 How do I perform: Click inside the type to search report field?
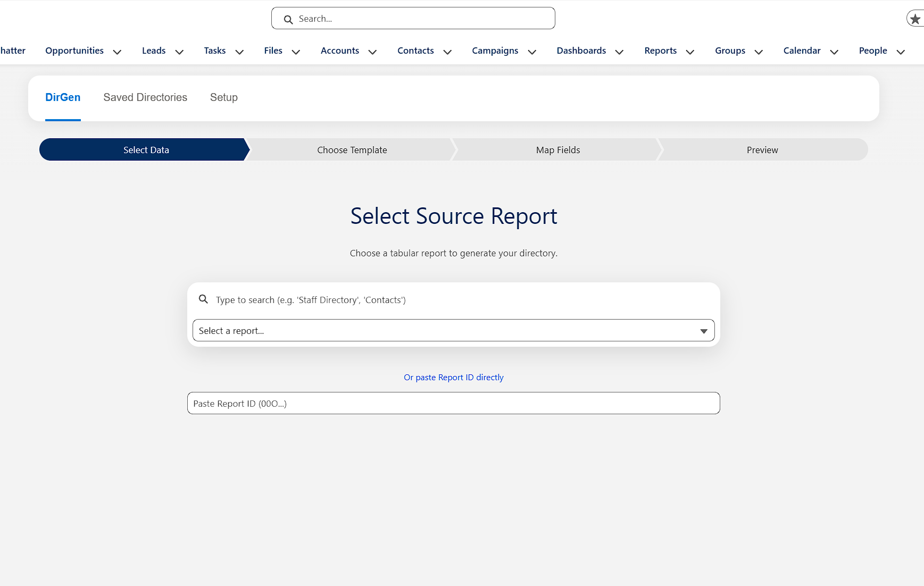tap(372, 299)
